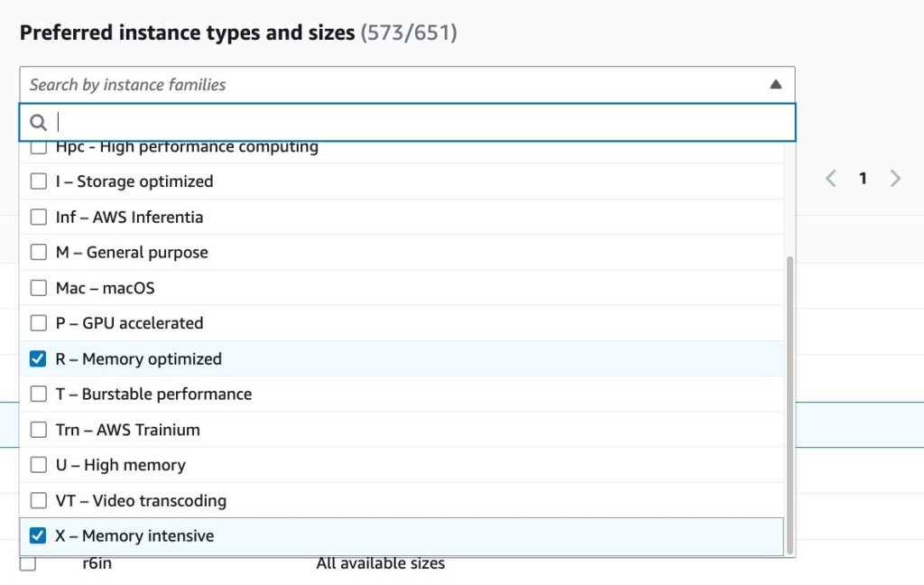Check T – Burstable performance box
This screenshot has height=585, width=924.
(x=38, y=394)
